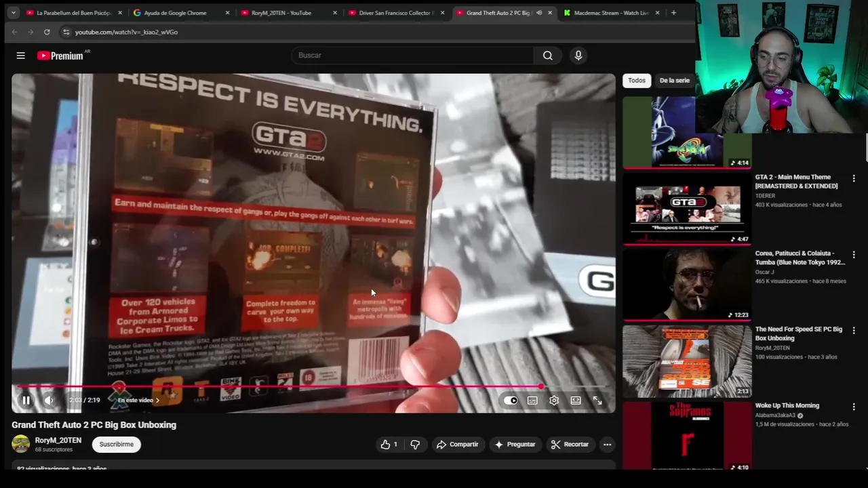The width and height of the screenshot is (868, 488).
Task: Reload the current page
Action: [47, 32]
